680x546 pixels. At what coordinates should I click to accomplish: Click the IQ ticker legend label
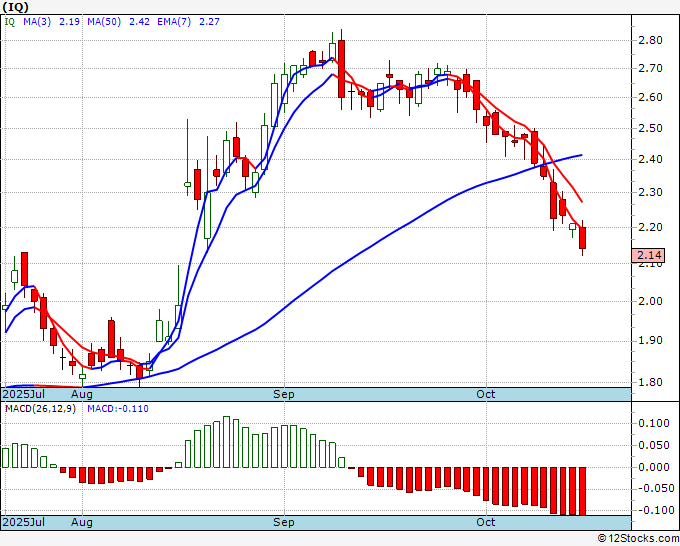tap(10, 21)
